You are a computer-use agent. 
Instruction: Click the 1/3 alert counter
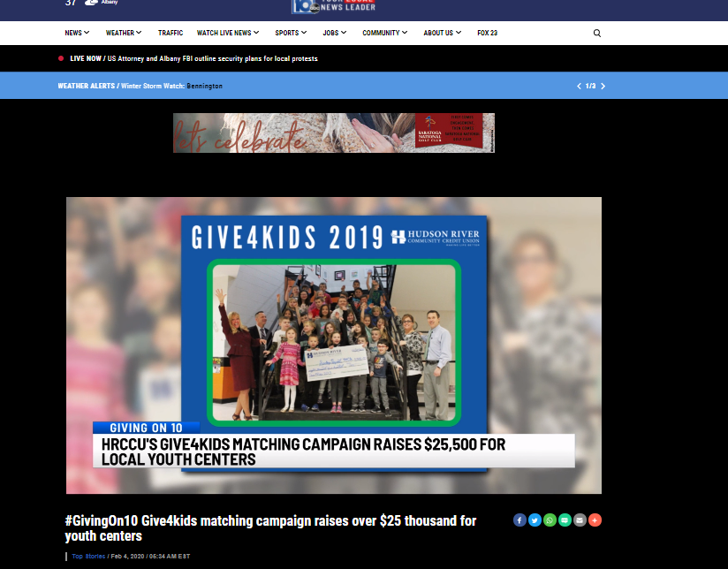point(590,86)
